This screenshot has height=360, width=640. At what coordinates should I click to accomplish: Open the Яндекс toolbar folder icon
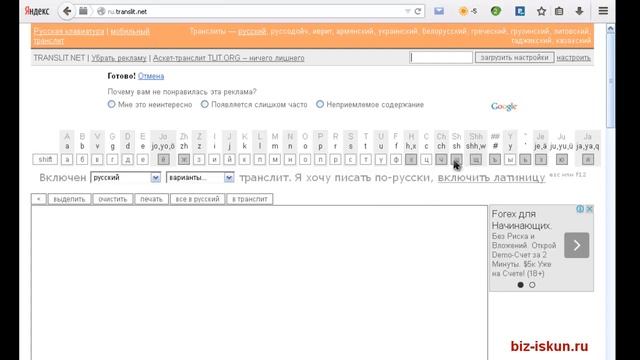tap(83, 11)
